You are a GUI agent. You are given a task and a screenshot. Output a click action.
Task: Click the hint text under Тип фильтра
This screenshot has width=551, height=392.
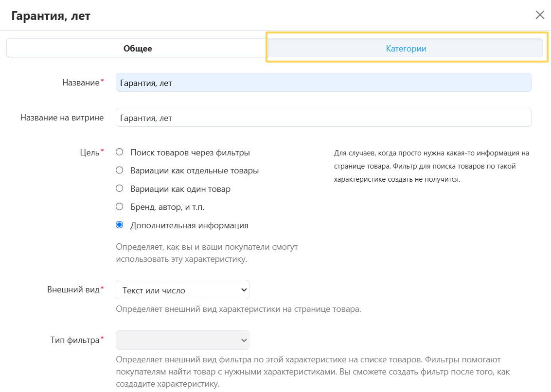tap(307, 372)
